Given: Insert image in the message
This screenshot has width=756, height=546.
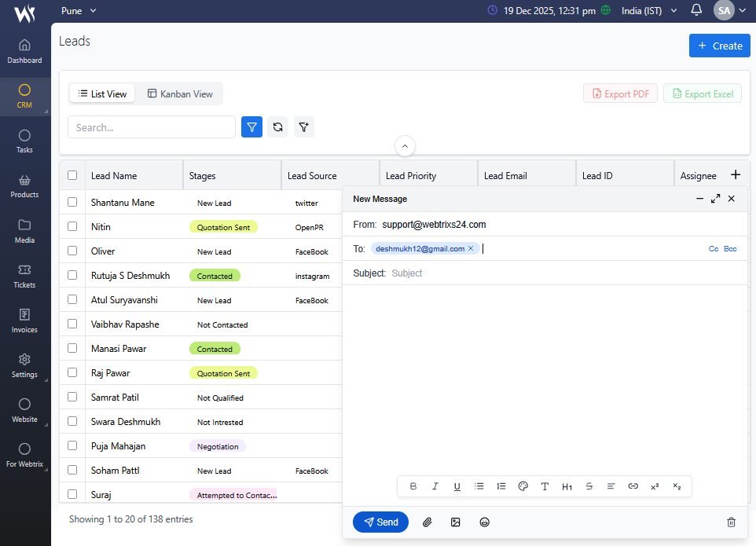Looking at the screenshot, I should (455, 522).
